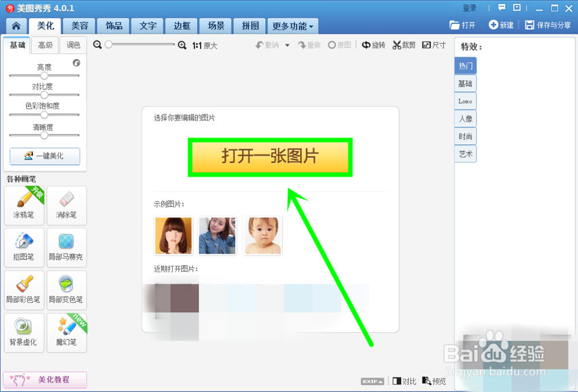
Task: Open the 美化教程 tutorial button
Action: coord(45,379)
